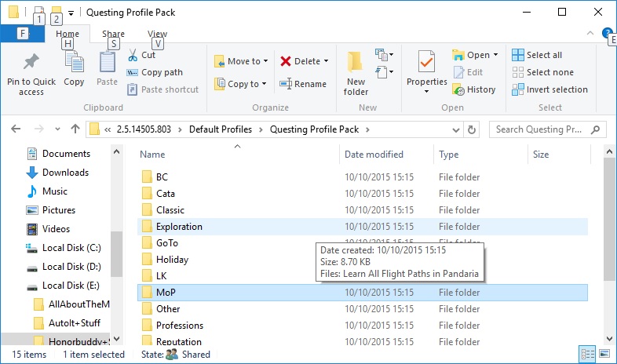Click the file list vertical scrollbar
Image resolution: width=617 pixels, height=364 pixels.
click(x=609, y=219)
